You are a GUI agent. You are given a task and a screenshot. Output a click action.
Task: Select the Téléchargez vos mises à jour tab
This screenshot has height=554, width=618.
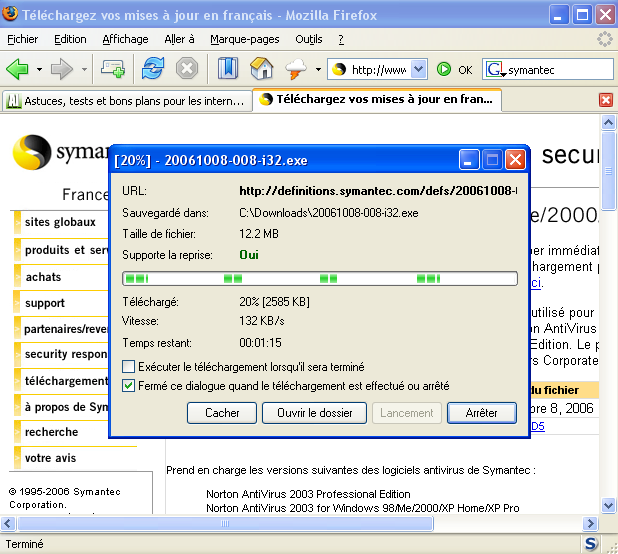point(376,99)
